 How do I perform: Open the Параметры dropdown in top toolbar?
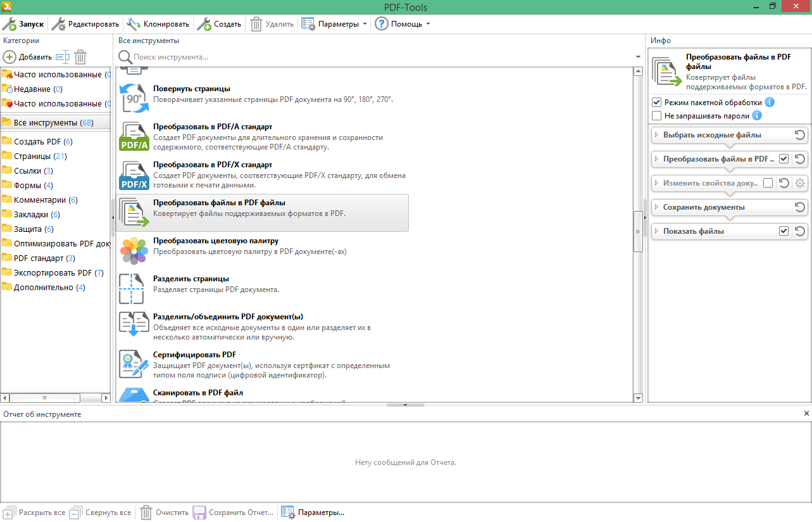coord(335,24)
